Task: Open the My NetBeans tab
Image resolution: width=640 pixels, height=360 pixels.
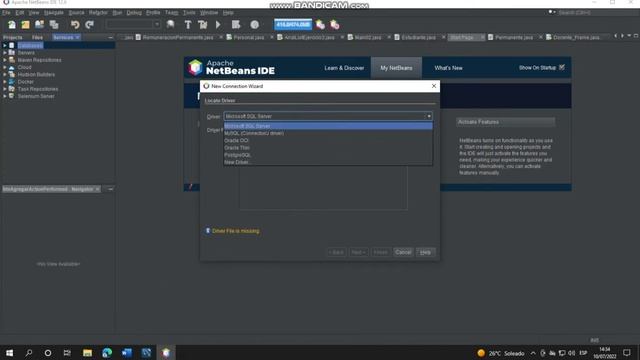Action: [x=396, y=68]
